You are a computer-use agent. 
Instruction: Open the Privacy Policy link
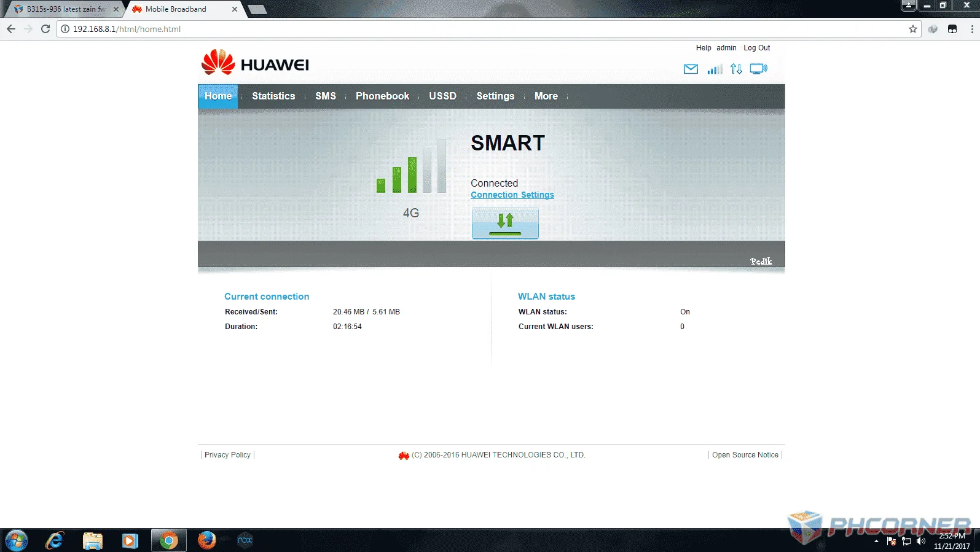point(227,455)
